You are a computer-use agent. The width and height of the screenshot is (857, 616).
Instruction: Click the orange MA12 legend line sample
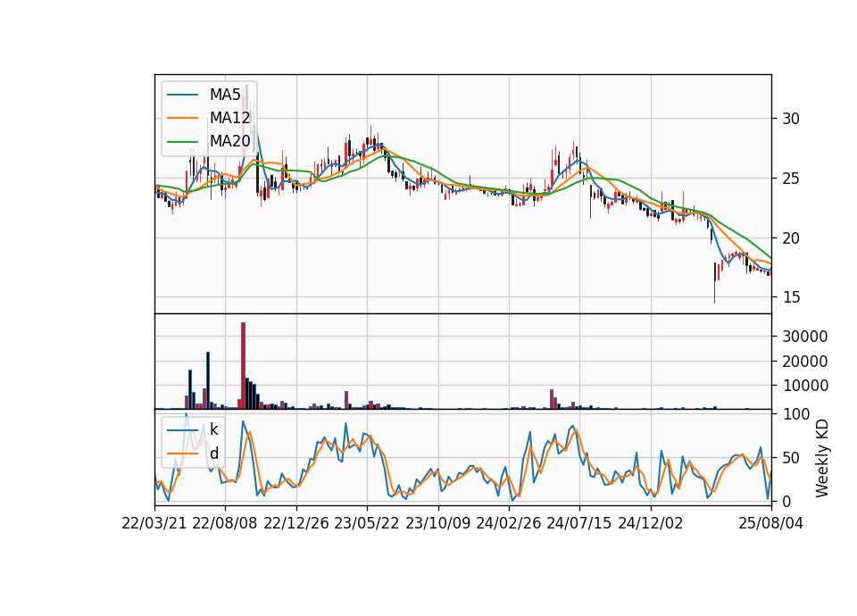tap(182, 118)
